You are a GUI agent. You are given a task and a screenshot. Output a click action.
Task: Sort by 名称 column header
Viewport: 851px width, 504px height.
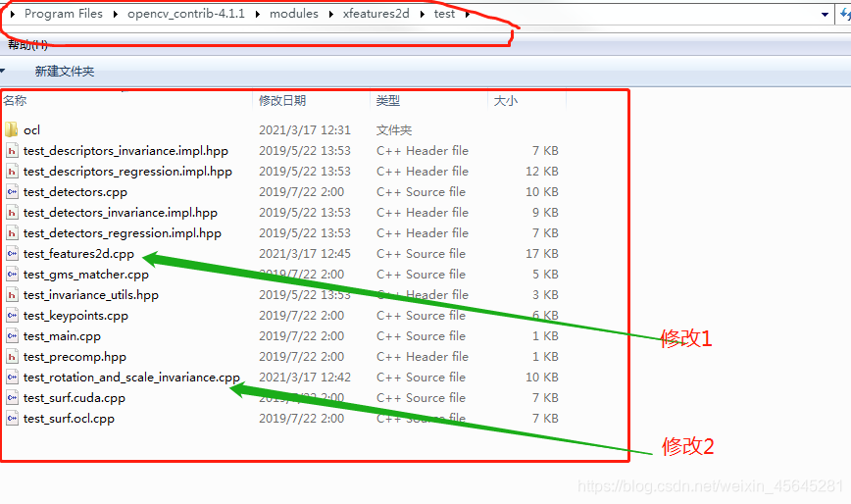point(15,100)
